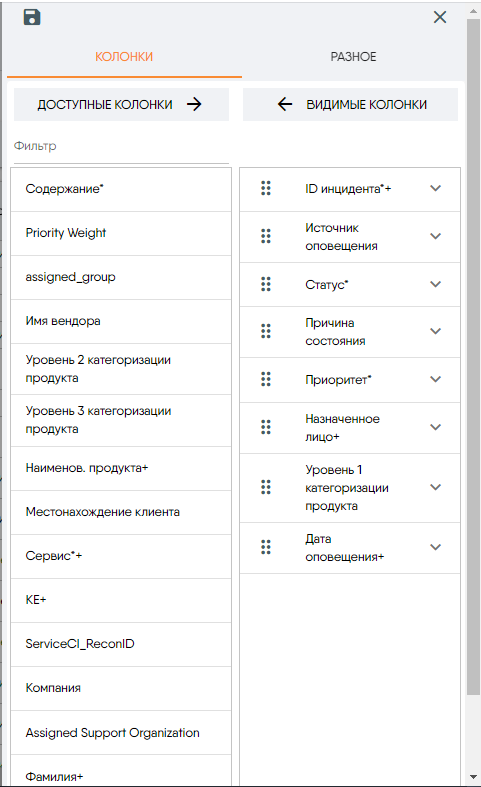Click the ДОСТУПНЫЕ КОЛОНКИ button
The image size is (481, 787).
[122, 104]
